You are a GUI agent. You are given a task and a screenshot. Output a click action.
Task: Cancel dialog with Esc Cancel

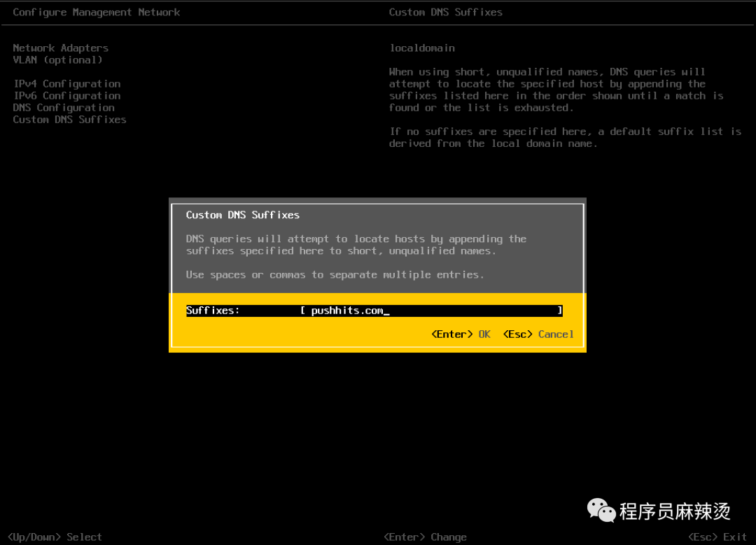click(x=538, y=334)
